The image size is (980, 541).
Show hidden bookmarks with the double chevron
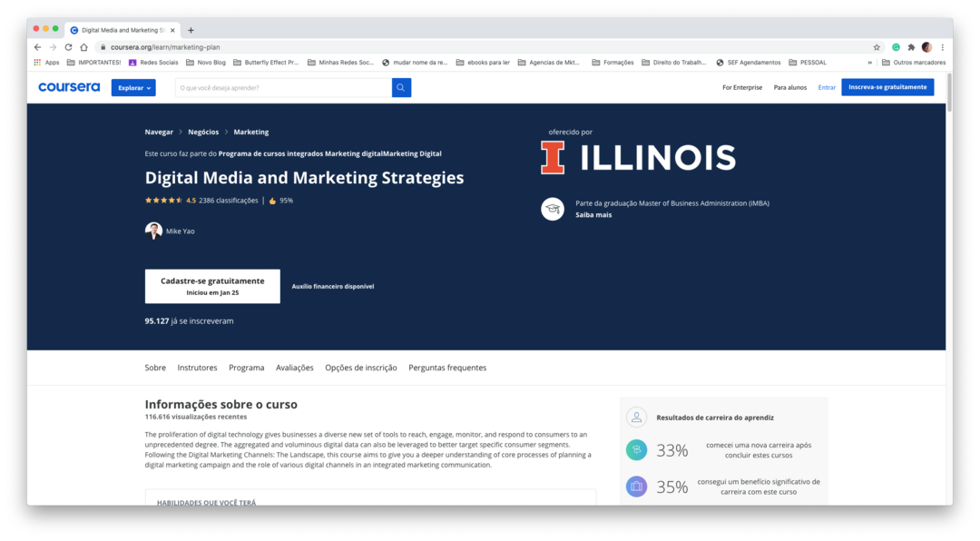point(869,63)
